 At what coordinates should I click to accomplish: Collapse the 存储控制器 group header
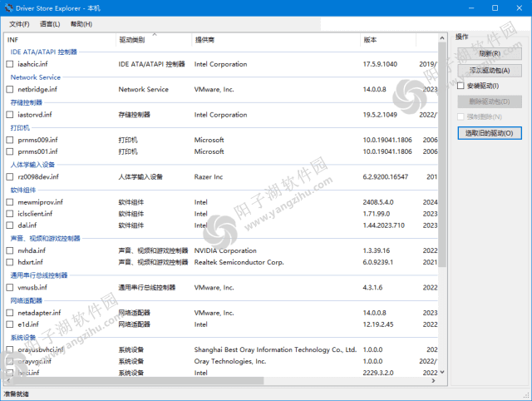point(27,102)
